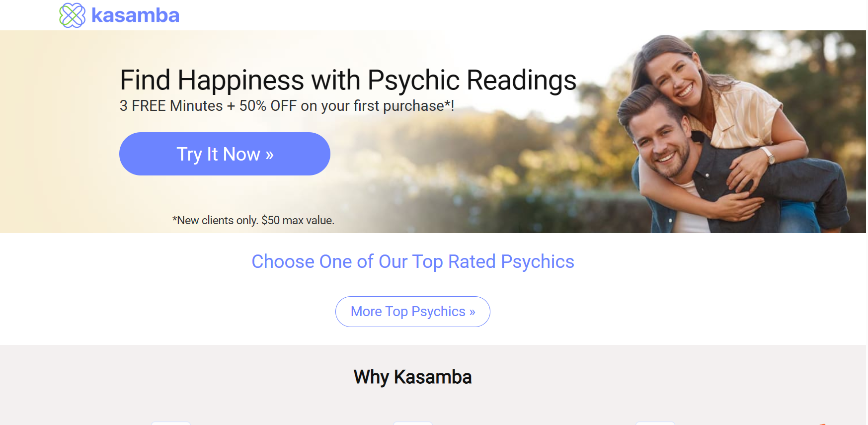Click the Kasamba clover logo icon
The width and height of the screenshot is (868, 425).
pyautogui.click(x=72, y=15)
